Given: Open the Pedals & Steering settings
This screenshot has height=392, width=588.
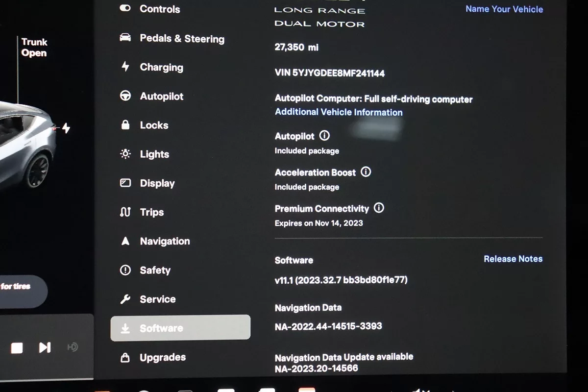Looking at the screenshot, I should click(172, 39).
